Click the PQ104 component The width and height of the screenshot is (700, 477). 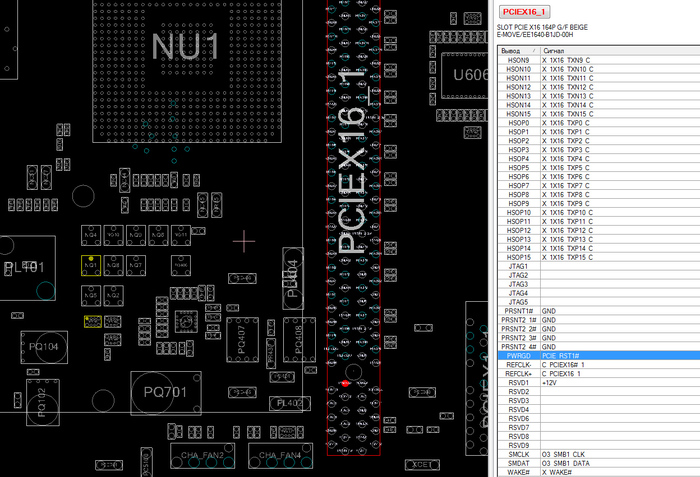coord(43,346)
